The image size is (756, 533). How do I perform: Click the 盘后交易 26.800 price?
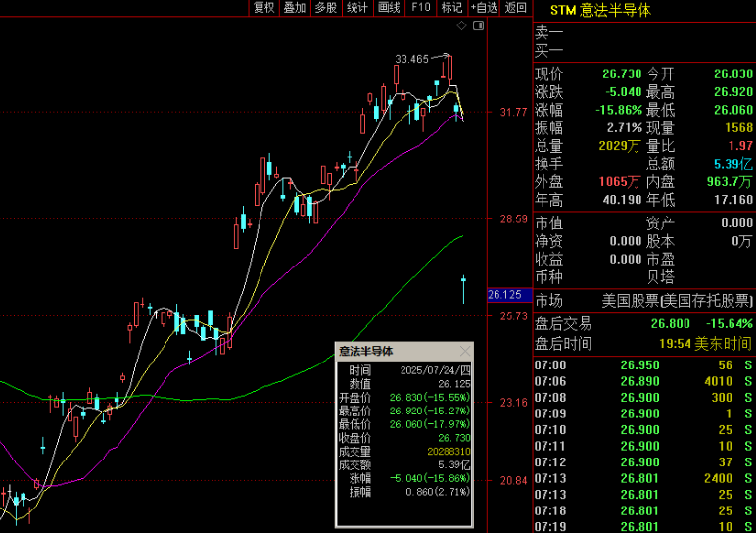(670, 323)
